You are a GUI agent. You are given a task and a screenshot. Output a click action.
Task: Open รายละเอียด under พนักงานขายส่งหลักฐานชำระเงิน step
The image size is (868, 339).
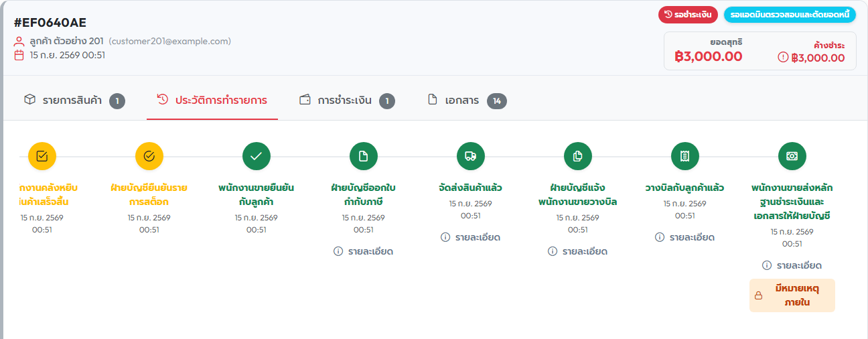click(x=792, y=265)
